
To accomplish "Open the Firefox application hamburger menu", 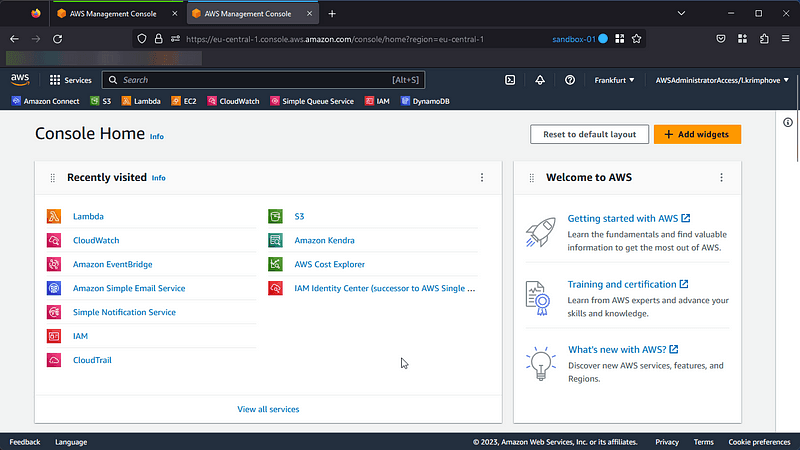I will 786,39.
